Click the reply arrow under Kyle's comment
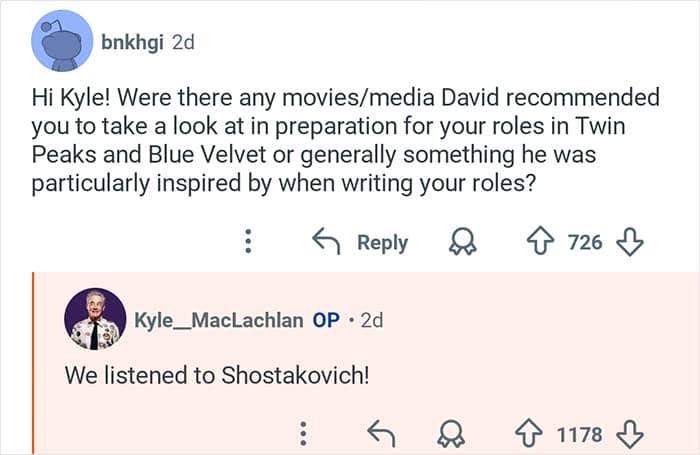This screenshot has width=700, height=455. click(x=381, y=434)
